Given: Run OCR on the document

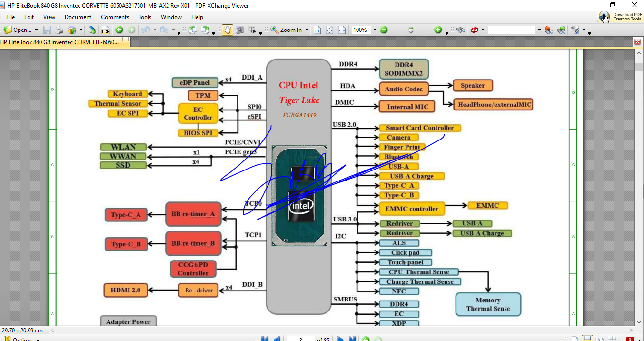Looking at the screenshot, I should click(x=105, y=30).
